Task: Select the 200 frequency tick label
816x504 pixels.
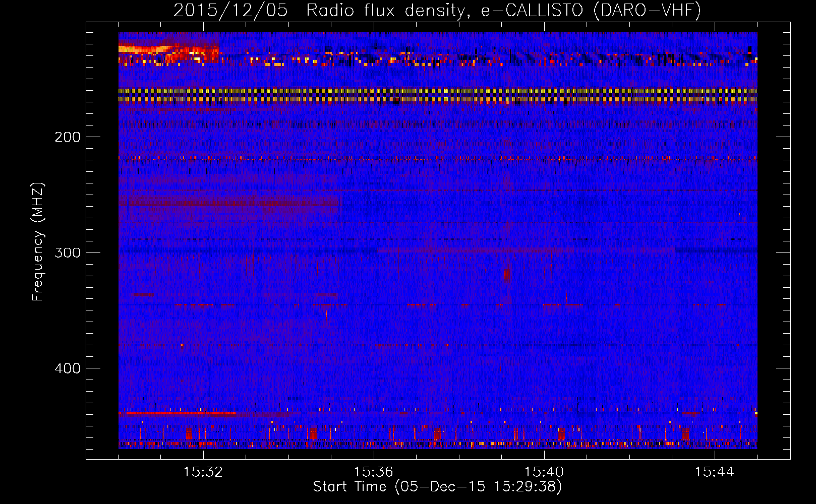Action: (x=68, y=137)
